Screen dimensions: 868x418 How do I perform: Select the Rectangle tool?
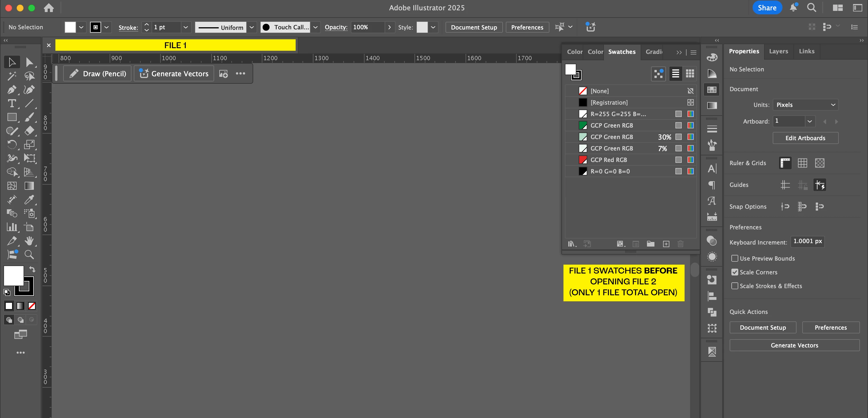(12, 117)
